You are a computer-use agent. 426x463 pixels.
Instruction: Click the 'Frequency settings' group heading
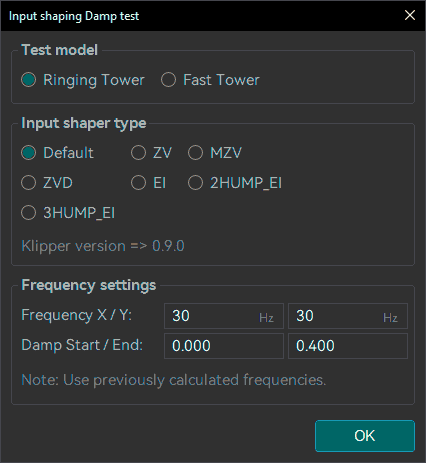89,285
